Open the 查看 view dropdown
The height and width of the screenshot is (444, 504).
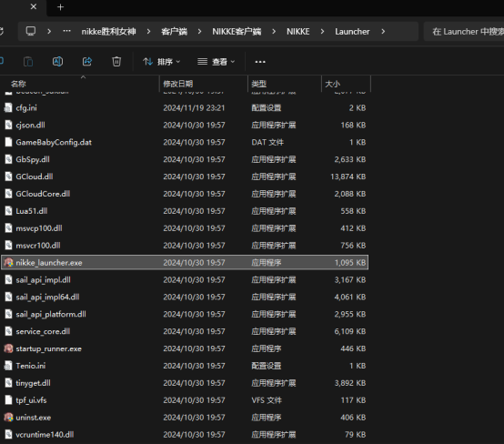[216, 61]
